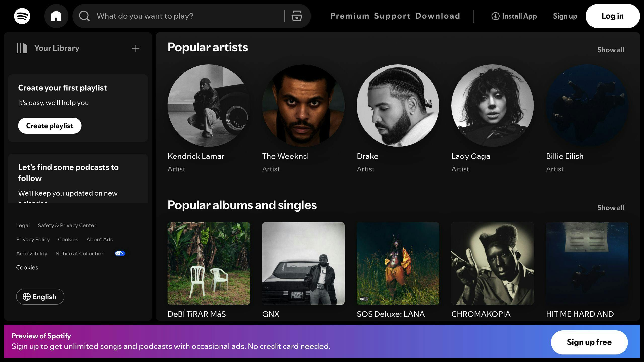Open the Premium menu item

350,16
